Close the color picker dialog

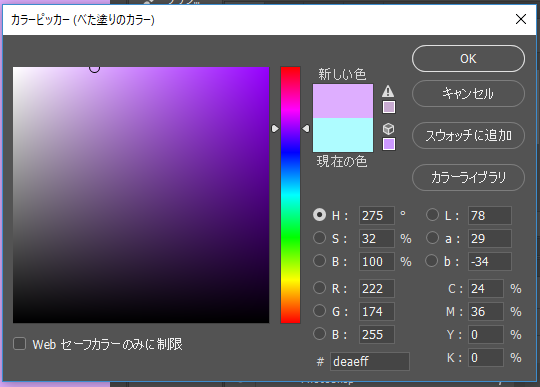[x=521, y=19]
